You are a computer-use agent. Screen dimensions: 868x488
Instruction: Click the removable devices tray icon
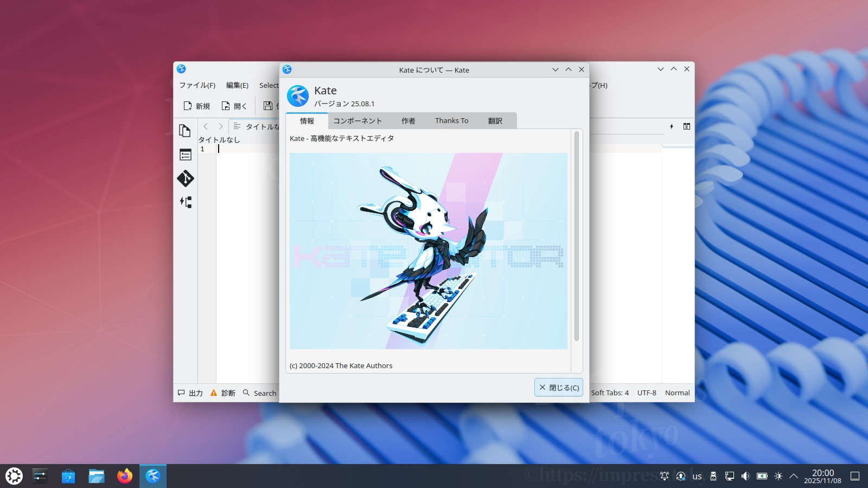pyautogui.click(x=713, y=476)
